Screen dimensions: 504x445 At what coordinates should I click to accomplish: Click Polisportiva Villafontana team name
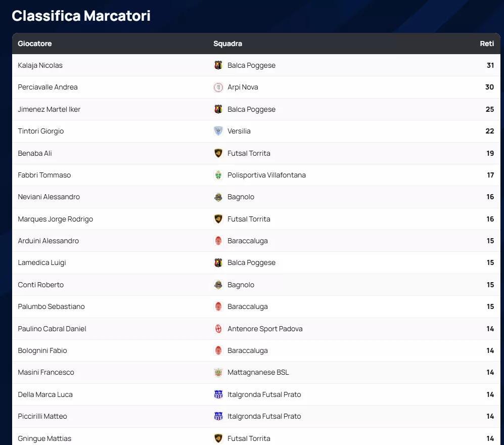[266, 175]
